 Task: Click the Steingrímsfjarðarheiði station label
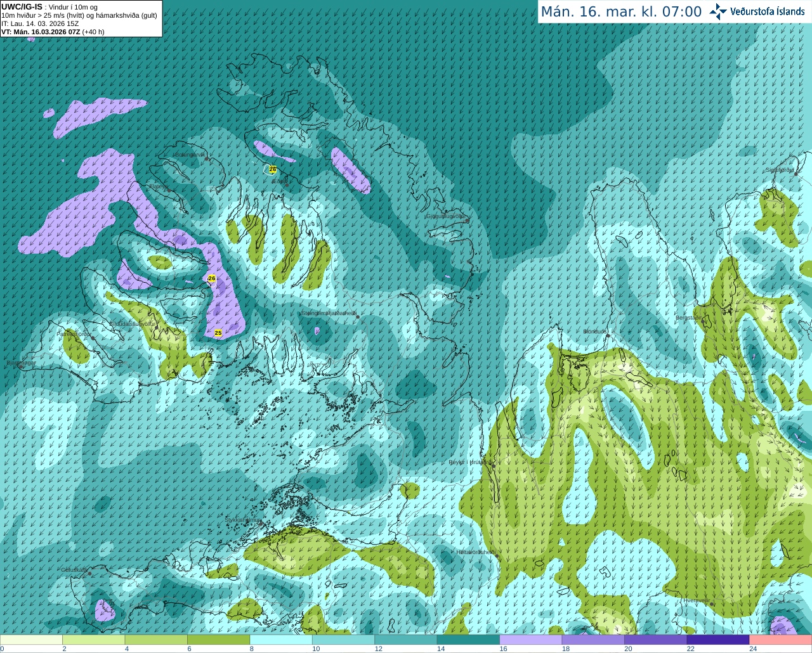[x=328, y=313]
